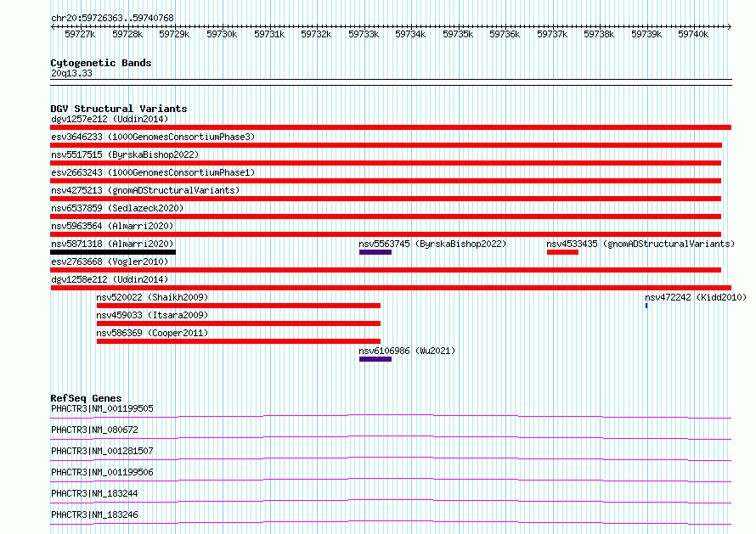Select PHACTR3|NM_001281507 transcript label
This screenshot has height=534, width=756.
click(102, 451)
